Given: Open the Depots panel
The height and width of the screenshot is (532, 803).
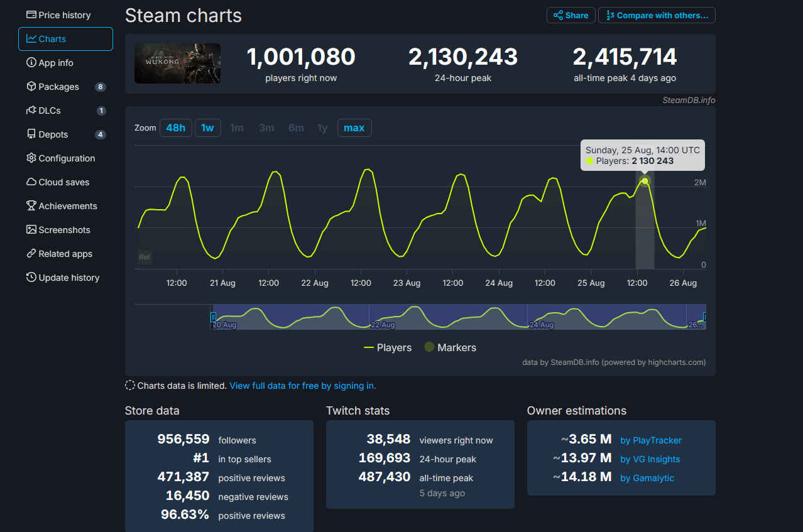Looking at the screenshot, I should point(52,134).
